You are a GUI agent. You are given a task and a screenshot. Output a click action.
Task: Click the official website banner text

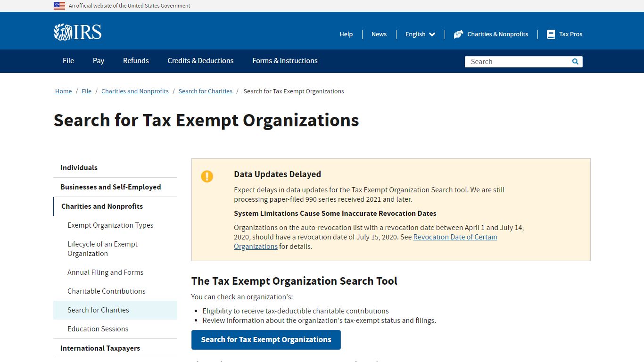(130, 6)
